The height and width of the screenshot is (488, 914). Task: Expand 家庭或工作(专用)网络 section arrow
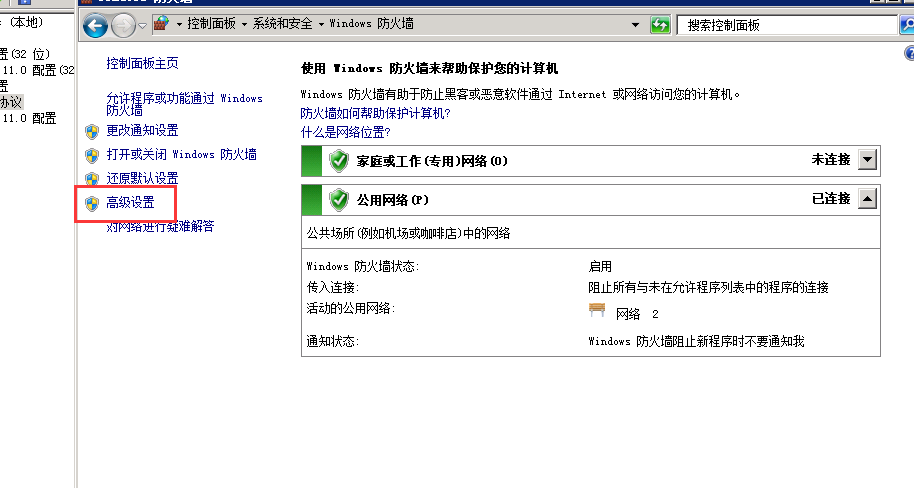coord(867,160)
